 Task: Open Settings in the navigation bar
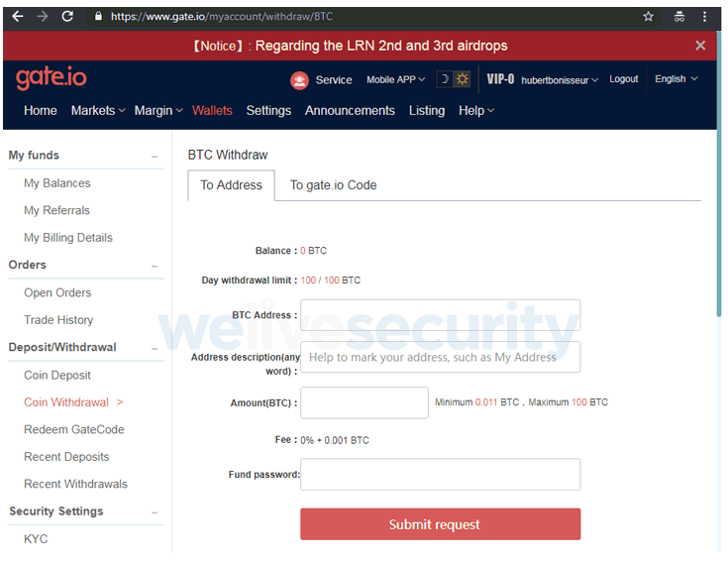point(268,111)
